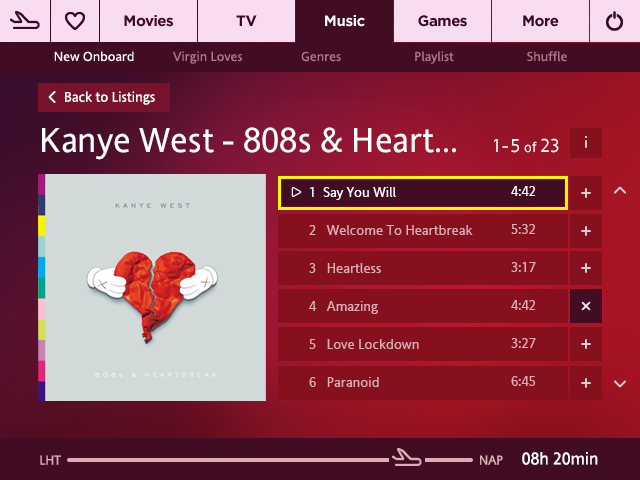Click the LHT to NAP flight progress bar

270,460
